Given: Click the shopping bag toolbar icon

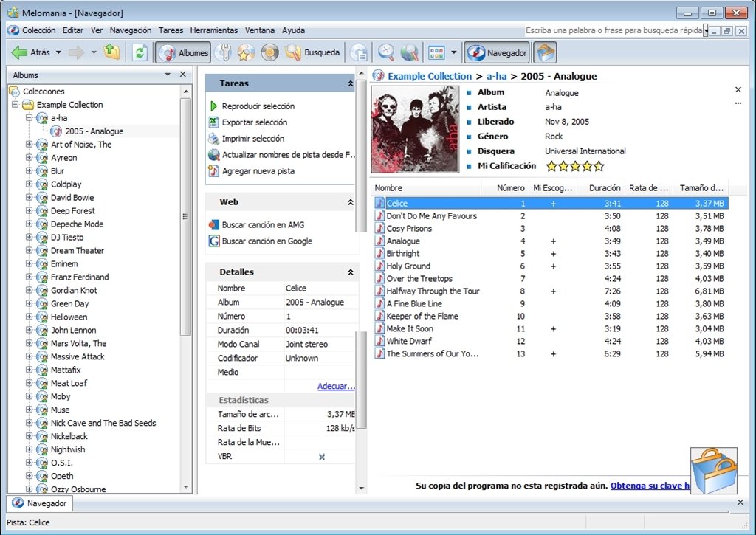Looking at the screenshot, I should [546, 52].
